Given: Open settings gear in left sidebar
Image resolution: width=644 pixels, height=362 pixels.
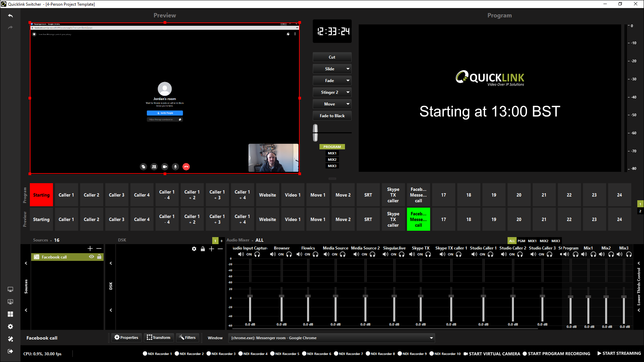Looking at the screenshot, I should point(10,327).
